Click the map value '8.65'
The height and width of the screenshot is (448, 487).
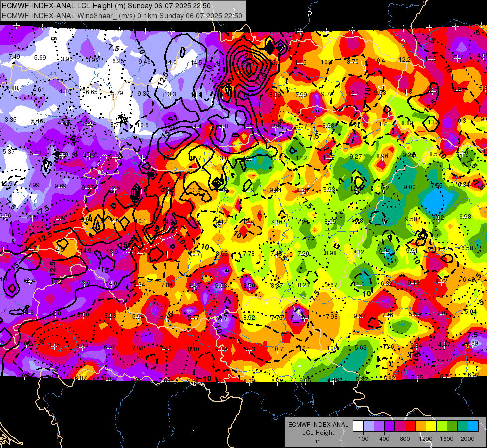222,254
